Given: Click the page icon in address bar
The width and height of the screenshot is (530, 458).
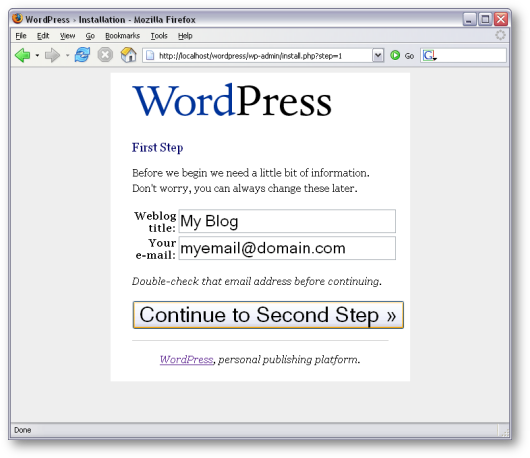Looking at the screenshot, I should [x=150, y=55].
